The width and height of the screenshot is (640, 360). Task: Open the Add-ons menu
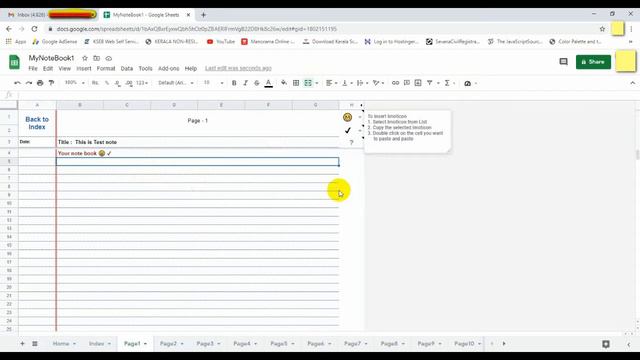pyautogui.click(x=169, y=69)
